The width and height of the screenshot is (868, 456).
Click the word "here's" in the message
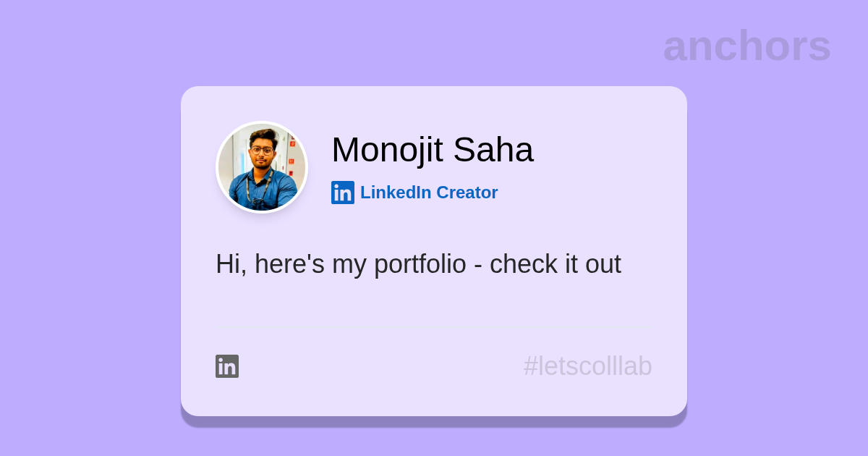pos(289,264)
